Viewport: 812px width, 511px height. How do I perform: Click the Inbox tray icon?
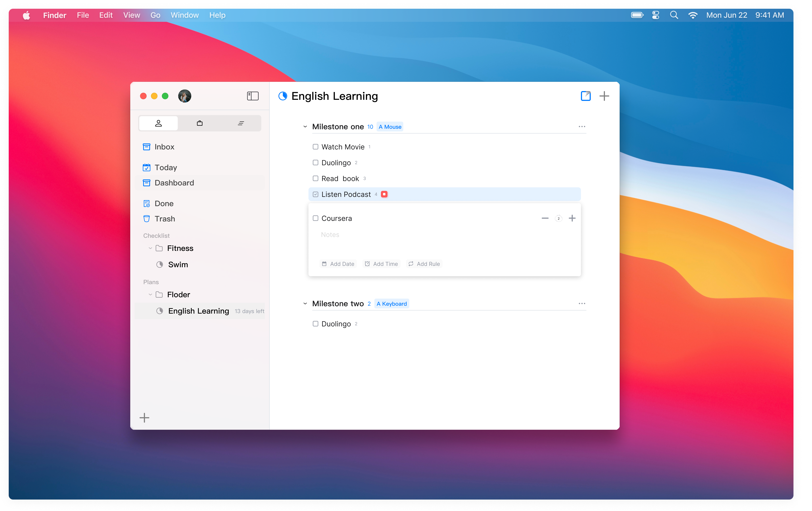point(146,147)
